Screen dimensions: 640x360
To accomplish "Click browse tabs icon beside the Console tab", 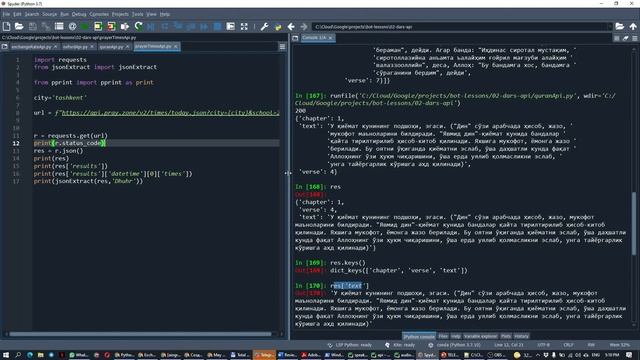I will click(295, 38).
